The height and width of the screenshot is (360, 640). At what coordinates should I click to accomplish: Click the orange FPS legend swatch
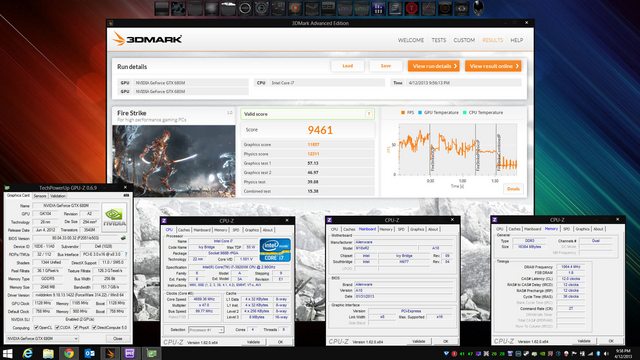point(403,113)
